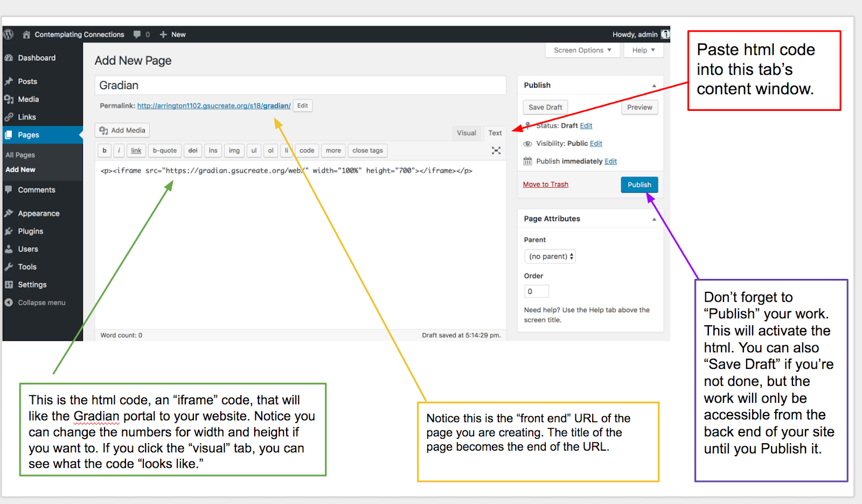862x504 pixels.
Task: Click the Add Media button
Action: click(x=122, y=130)
